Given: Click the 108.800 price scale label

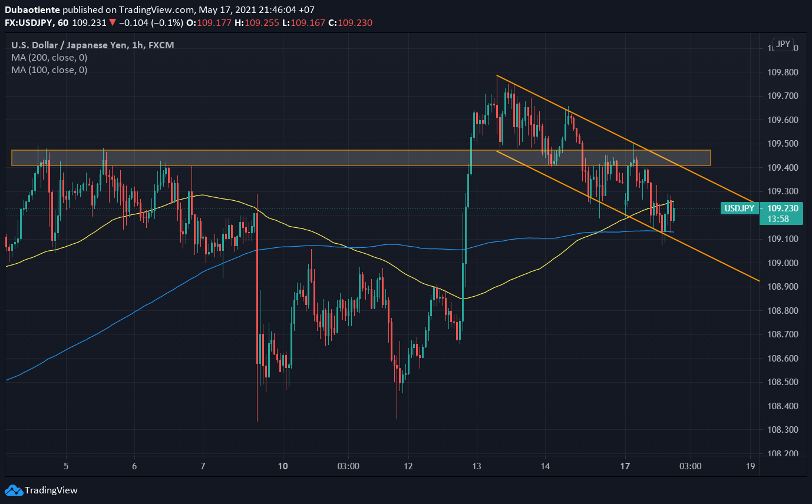Looking at the screenshot, I should [x=782, y=311].
